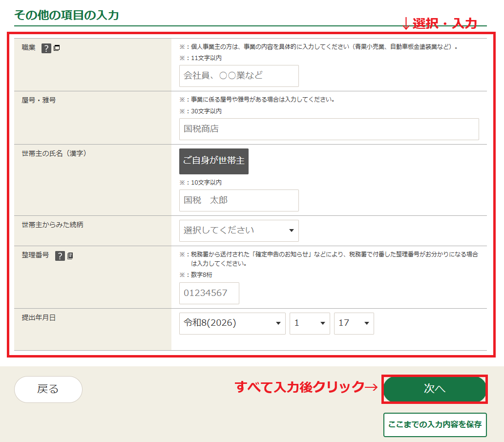The height and width of the screenshot is (442, 504).
Task: Click the dropdown arrow on the era year selector
Action: (x=279, y=323)
